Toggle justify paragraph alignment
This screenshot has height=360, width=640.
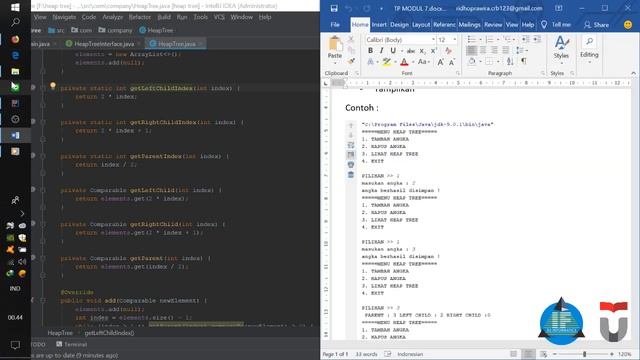point(506,50)
